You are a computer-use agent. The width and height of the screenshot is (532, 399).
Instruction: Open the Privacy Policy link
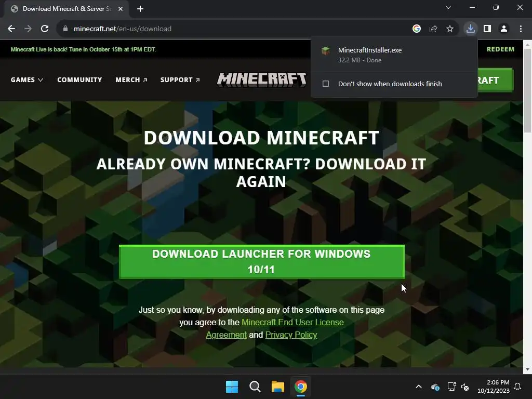[291, 335]
